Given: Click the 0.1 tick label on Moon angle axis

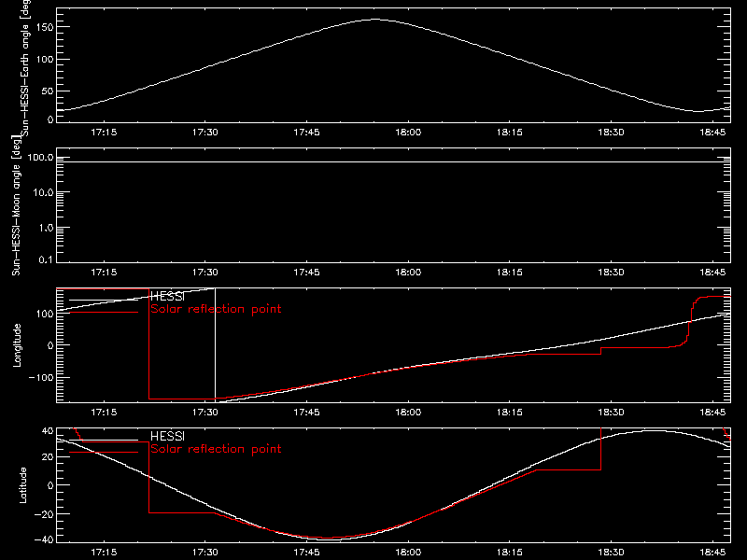Looking at the screenshot, I should [46, 260].
